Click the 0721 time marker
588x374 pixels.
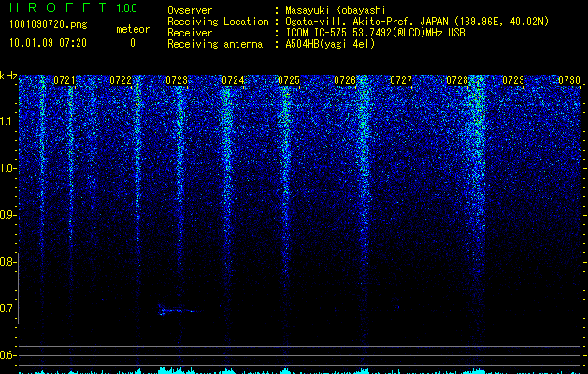click(x=65, y=80)
